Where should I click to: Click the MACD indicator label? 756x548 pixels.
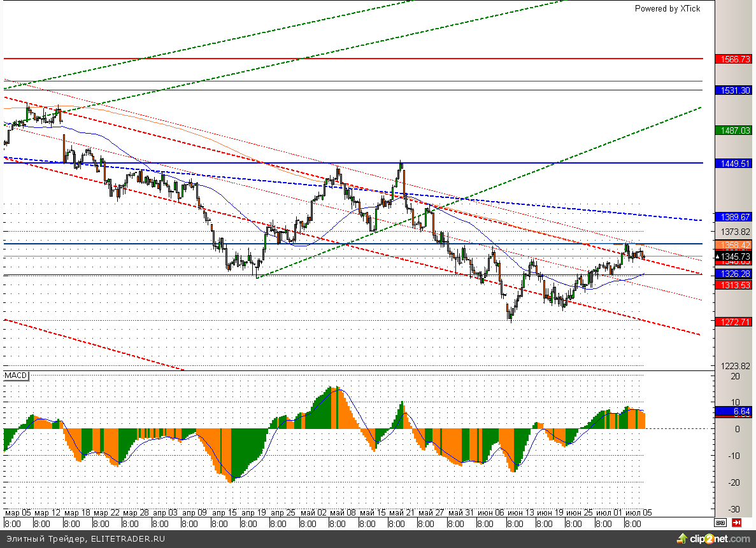point(16,376)
